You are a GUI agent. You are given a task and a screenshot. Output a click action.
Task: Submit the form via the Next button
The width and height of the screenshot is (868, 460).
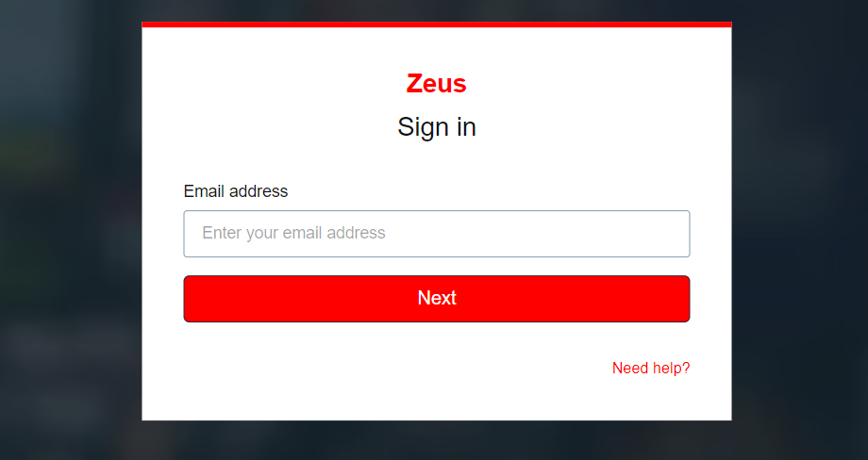436,299
